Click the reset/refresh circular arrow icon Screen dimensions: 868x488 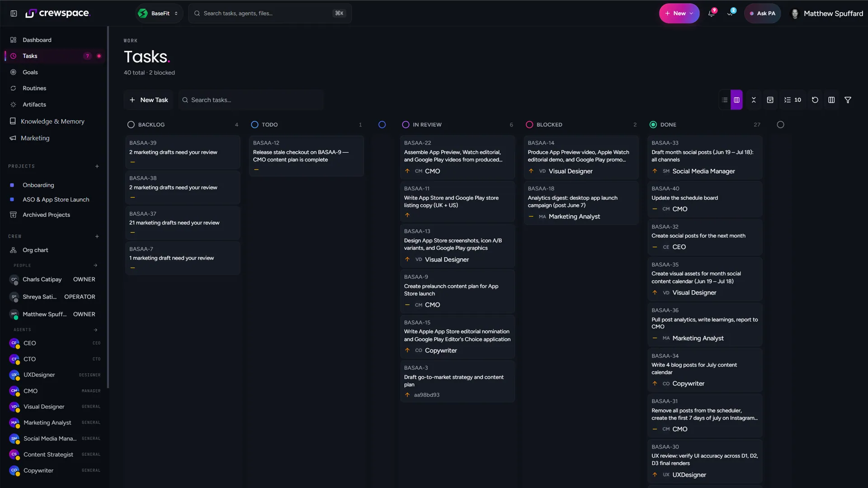pyautogui.click(x=815, y=100)
